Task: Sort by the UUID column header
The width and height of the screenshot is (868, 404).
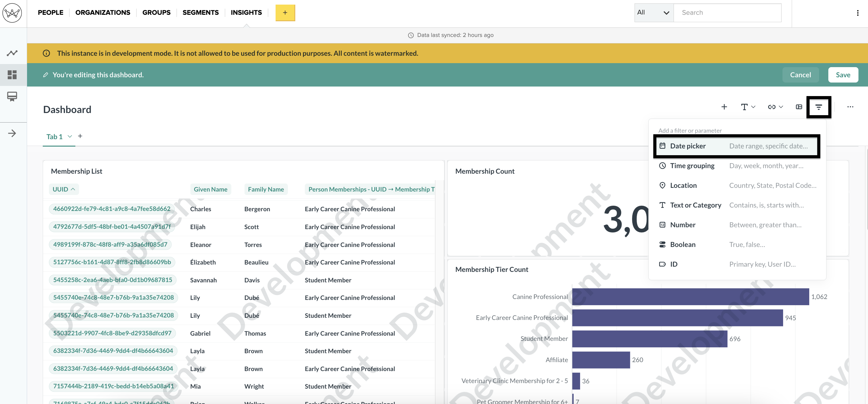Action: click(64, 189)
